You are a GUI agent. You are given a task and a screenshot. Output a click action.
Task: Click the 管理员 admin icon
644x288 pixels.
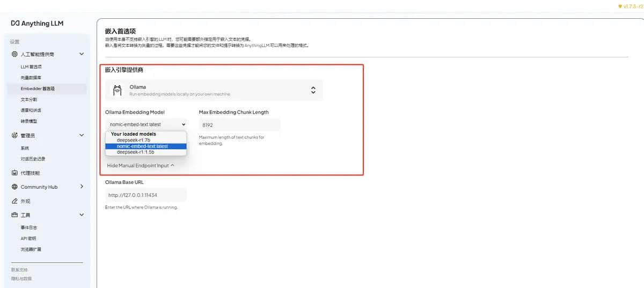pyautogui.click(x=14, y=136)
